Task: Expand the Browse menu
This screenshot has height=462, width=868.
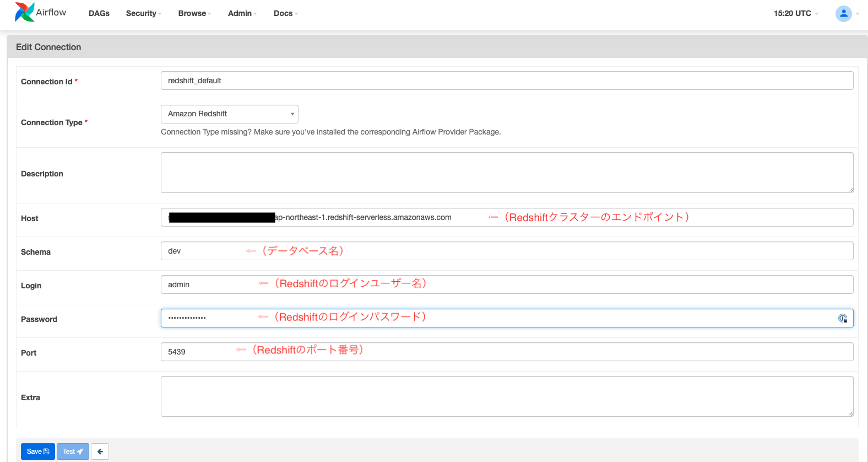Action: tap(194, 13)
